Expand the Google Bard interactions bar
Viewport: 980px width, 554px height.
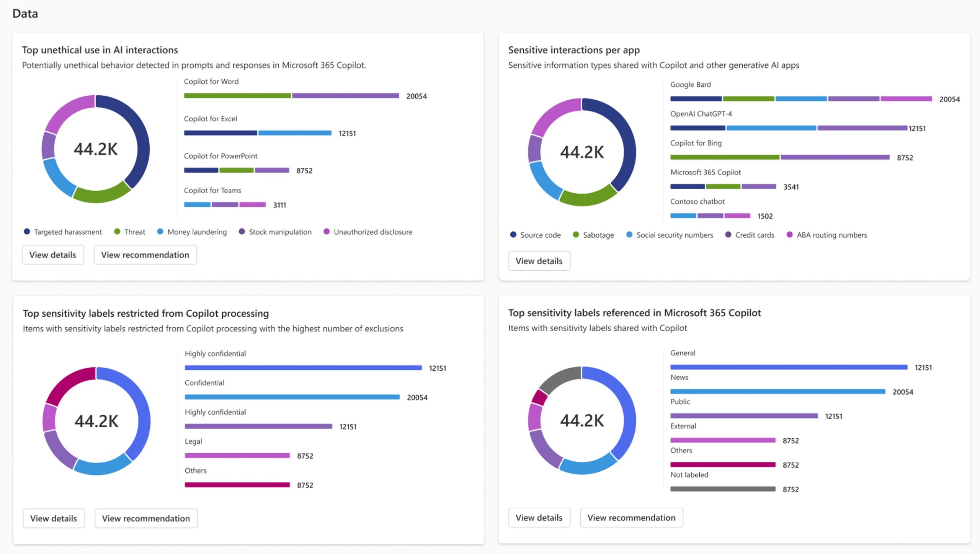pos(800,99)
